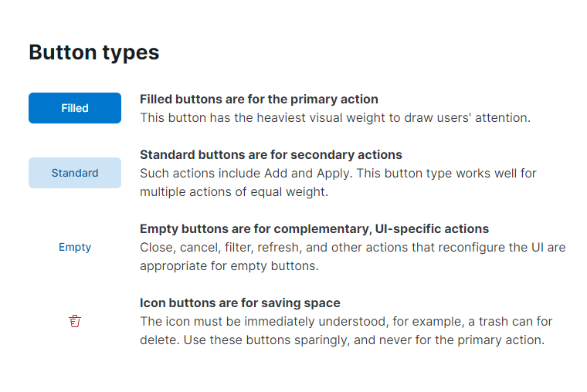
Task: Click the Empty text button
Action: coord(75,247)
